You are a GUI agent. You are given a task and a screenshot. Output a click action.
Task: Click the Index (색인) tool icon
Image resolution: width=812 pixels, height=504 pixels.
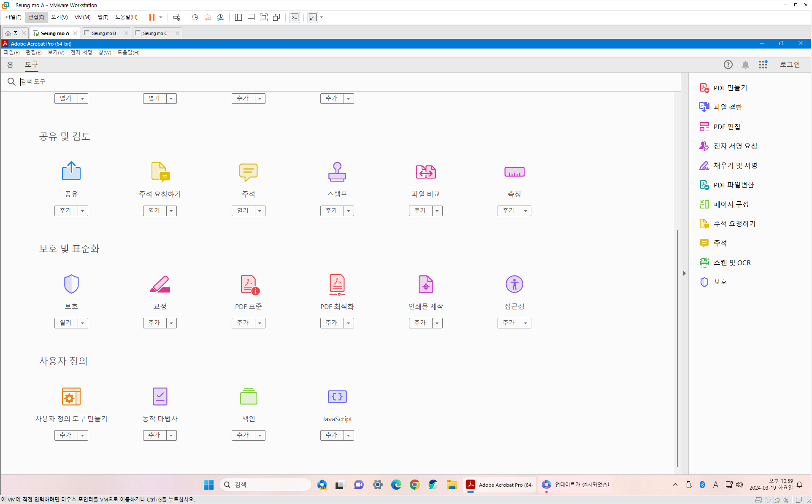click(x=248, y=396)
